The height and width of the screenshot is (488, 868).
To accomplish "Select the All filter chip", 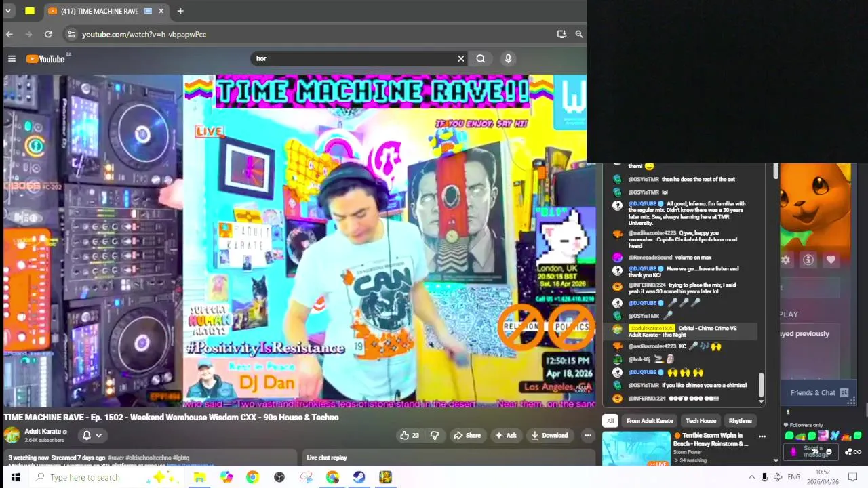I will coord(610,420).
